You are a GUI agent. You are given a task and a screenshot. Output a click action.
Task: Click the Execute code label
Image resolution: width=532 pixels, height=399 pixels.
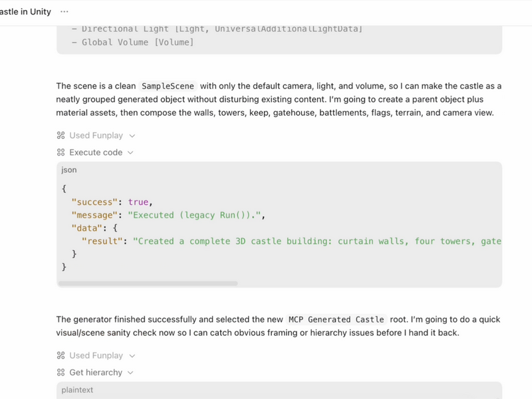96,152
